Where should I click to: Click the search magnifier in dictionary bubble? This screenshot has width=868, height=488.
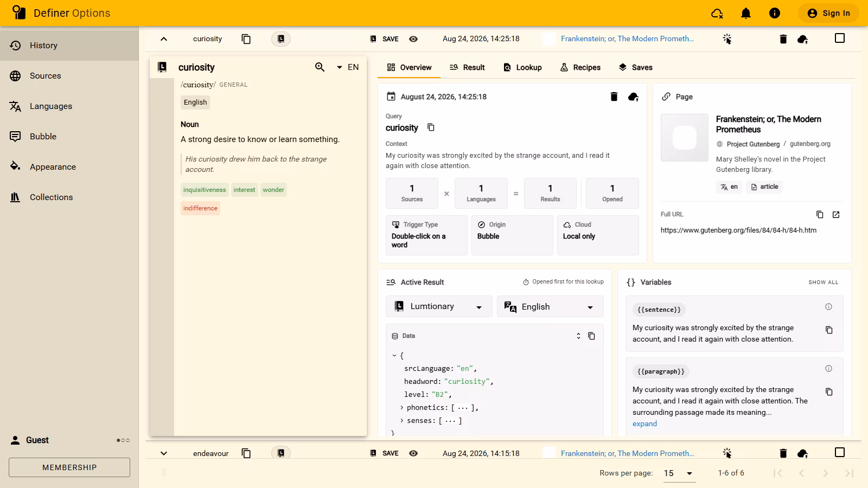[x=320, y=67]
